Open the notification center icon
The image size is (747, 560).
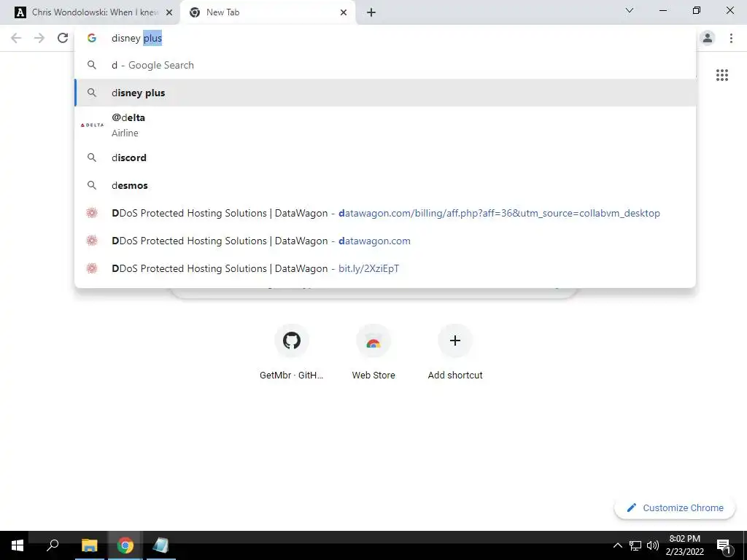(724, 545)
